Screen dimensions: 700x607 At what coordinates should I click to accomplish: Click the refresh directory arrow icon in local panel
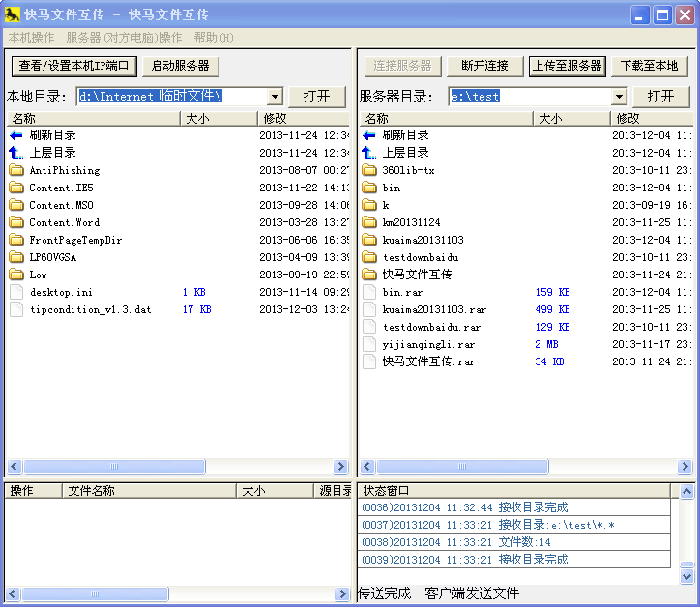pos(15,135)
